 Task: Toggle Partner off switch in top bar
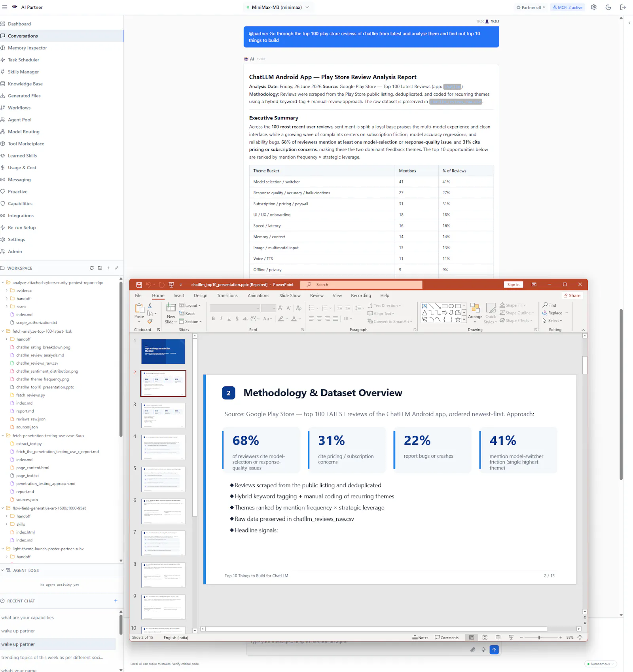(531, 7)
